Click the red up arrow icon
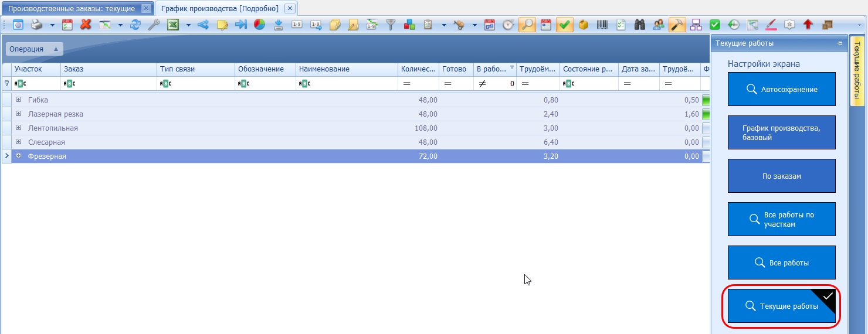 tap(808, 25)
